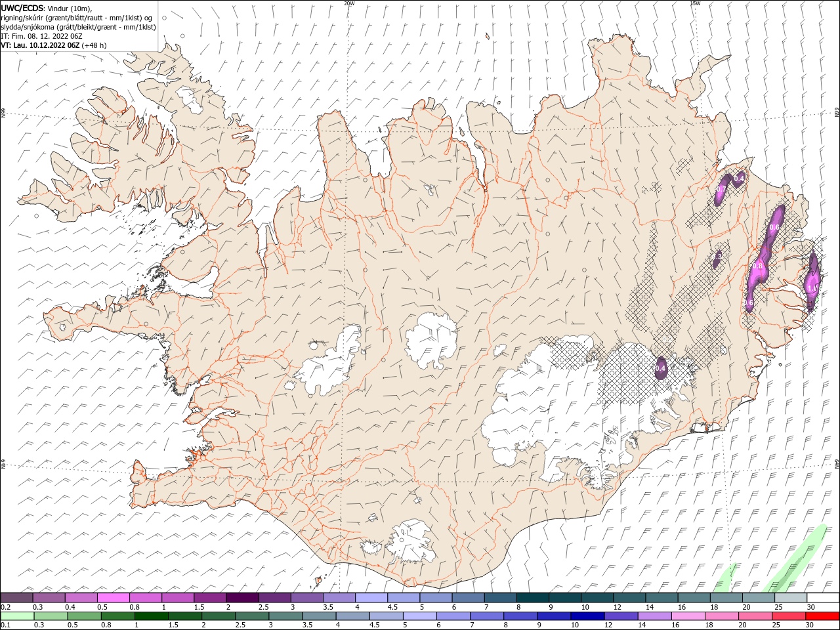Viewport: 840px width, 630px height.
Task: Click the snowfall patch on the easternmost coast
Action: point(812,282)
